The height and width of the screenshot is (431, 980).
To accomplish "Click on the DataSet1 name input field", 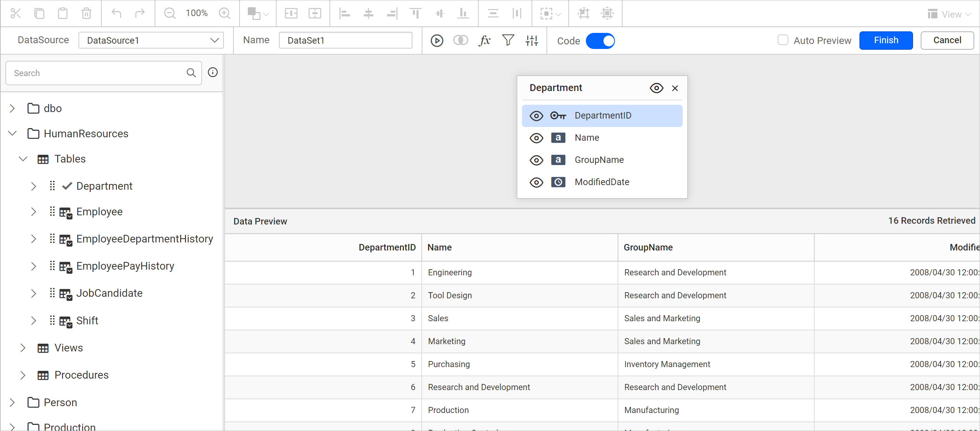I will (x=346, y=41).
